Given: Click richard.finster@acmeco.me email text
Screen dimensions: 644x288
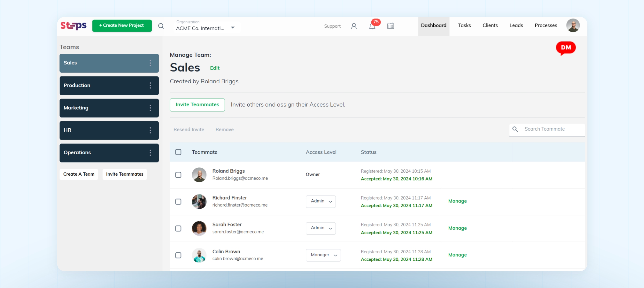Looking at the screenshot, I should 240,205.
